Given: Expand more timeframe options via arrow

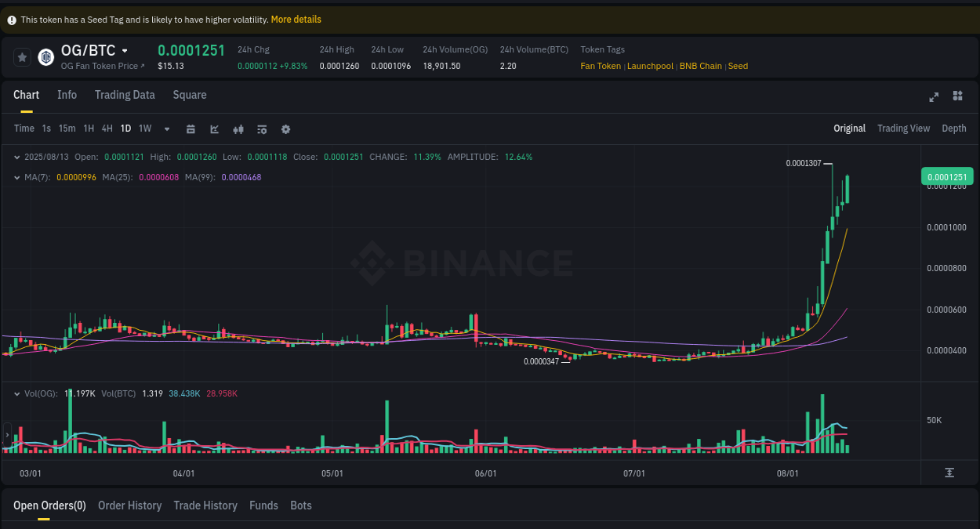Looking at the screenshot, I should (x=166, y=129).
